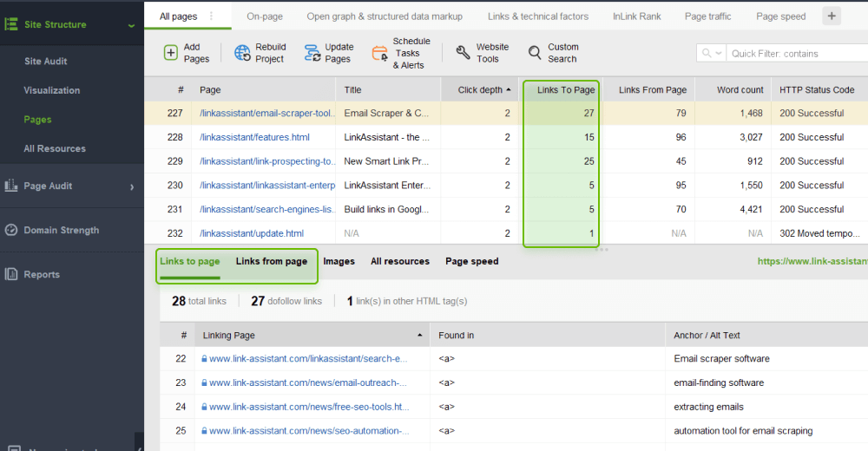This screenshot has height=451, width=868.
Task: Click the Rebuild Project globe icon
Action: coord(242,53)
